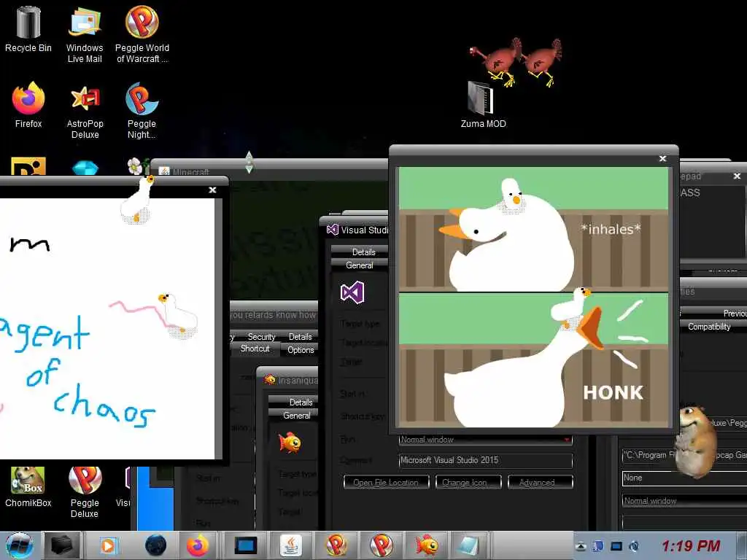Click the media player taskbar icon
747x560 pixels.
(108, 545)
